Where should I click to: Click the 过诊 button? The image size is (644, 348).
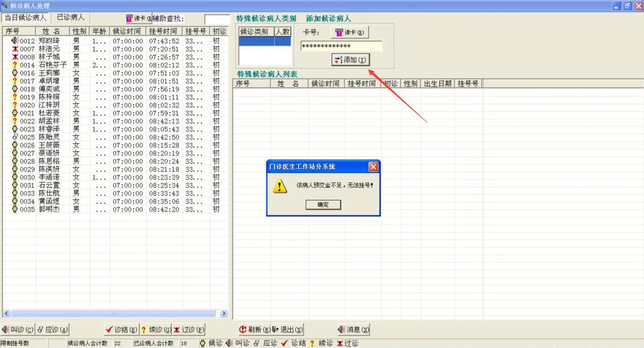(188, 330)
